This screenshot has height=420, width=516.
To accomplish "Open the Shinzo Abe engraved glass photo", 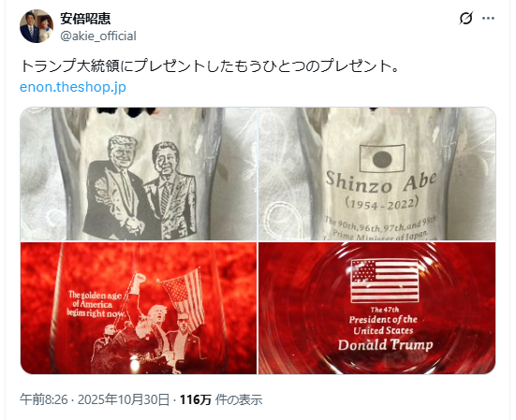I will 377,174.
